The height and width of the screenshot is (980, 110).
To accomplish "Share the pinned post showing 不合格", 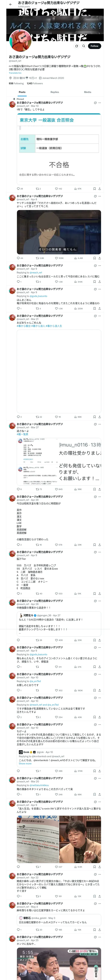I will coord(99,188).
